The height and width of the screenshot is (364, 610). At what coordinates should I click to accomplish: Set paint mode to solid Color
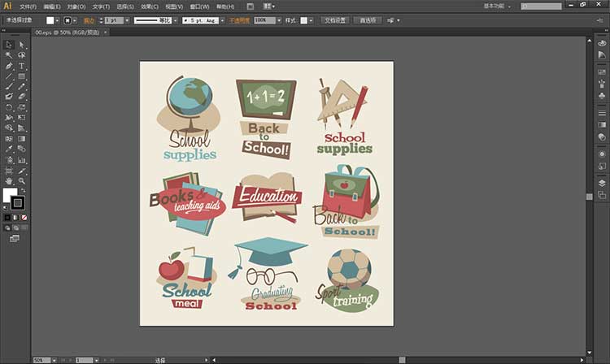click(x=7, y=218)
